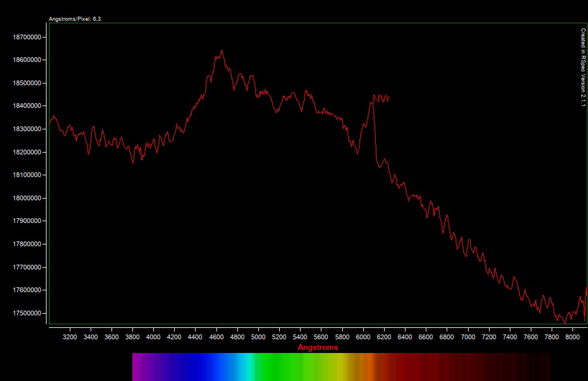Click the 17500000 value on the y-axis
This screenshot has width=588, height=381.
pos(27,313)
